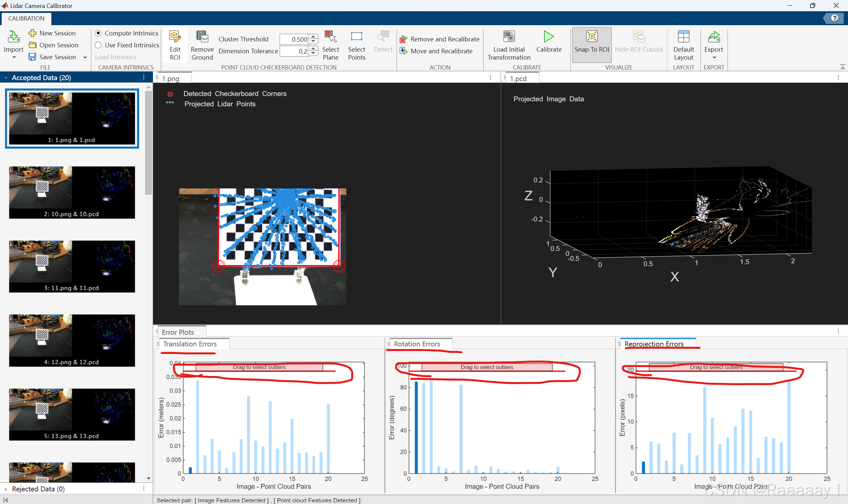
Task: Open the help question mark icon
Action: click(x=834, y=18)
